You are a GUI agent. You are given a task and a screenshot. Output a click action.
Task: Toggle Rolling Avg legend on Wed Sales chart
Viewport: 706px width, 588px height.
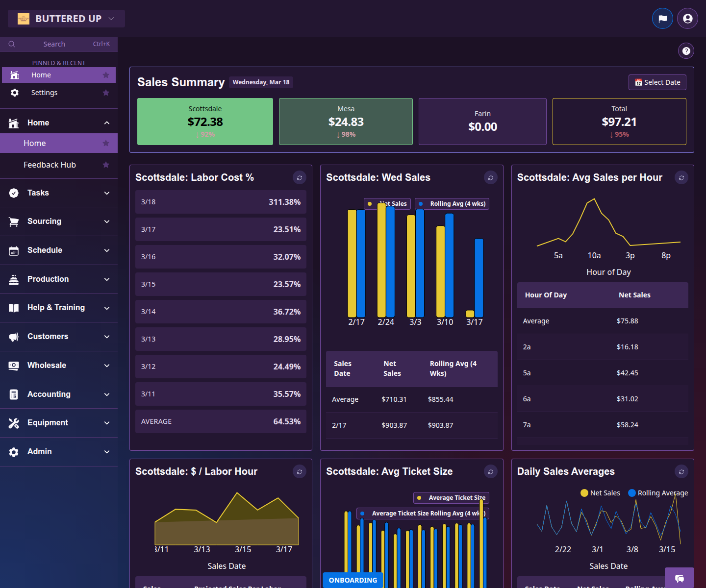point(451,203)
